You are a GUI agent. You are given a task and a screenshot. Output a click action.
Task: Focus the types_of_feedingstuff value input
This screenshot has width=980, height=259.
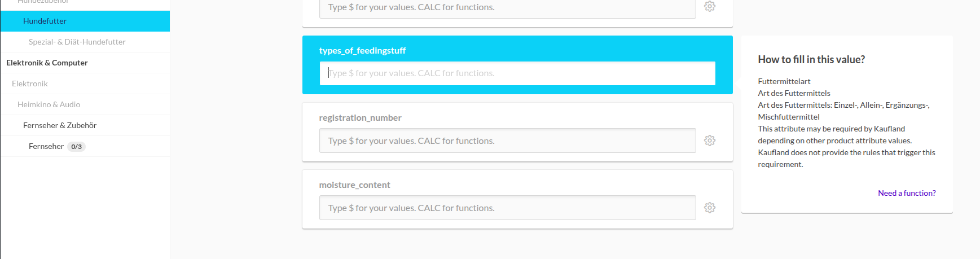pyautogui.click(x=517, y=73)
